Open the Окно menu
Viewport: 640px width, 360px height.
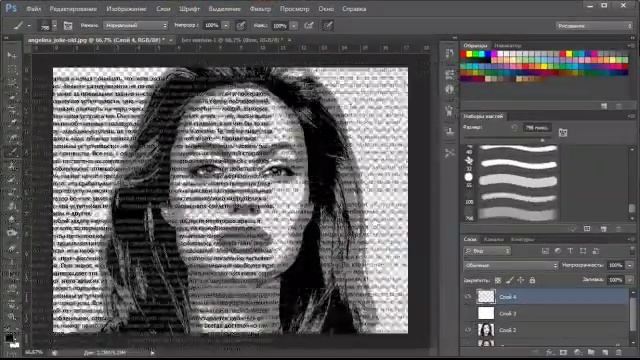[326, 9]
